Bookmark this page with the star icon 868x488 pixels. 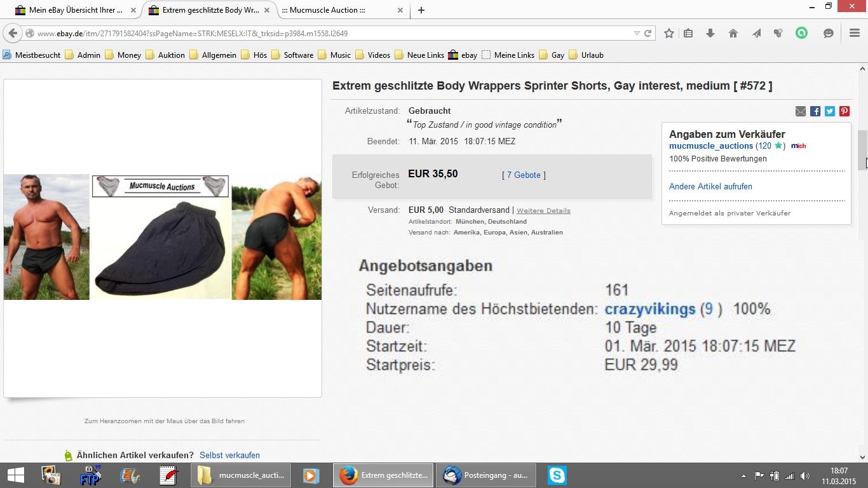point(668,33)
